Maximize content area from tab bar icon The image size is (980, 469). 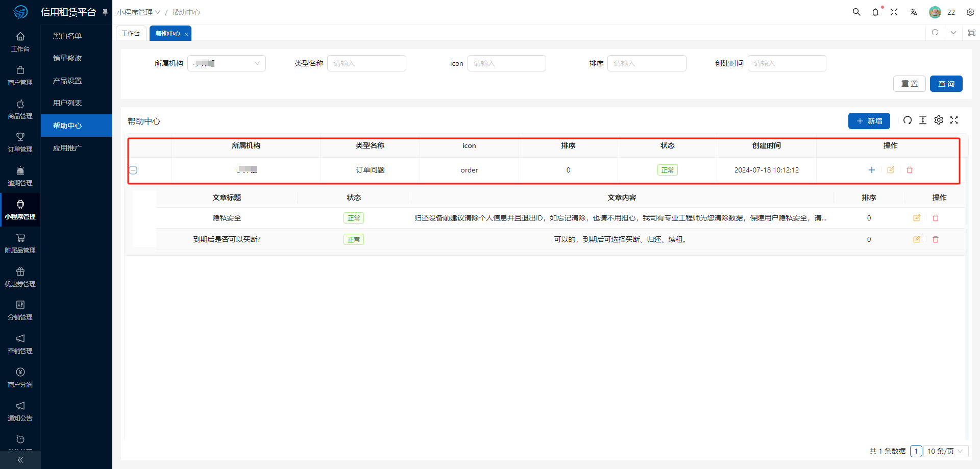972,33
